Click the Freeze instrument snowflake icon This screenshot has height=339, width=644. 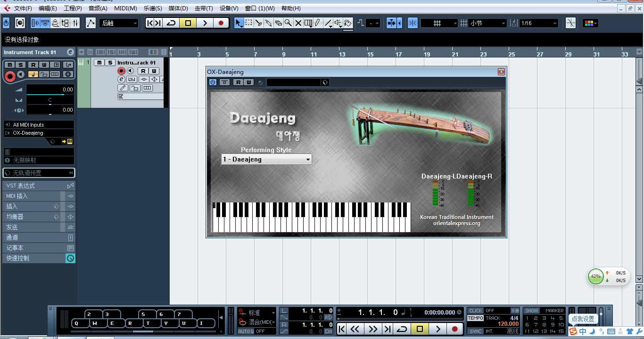coord(67,74)
